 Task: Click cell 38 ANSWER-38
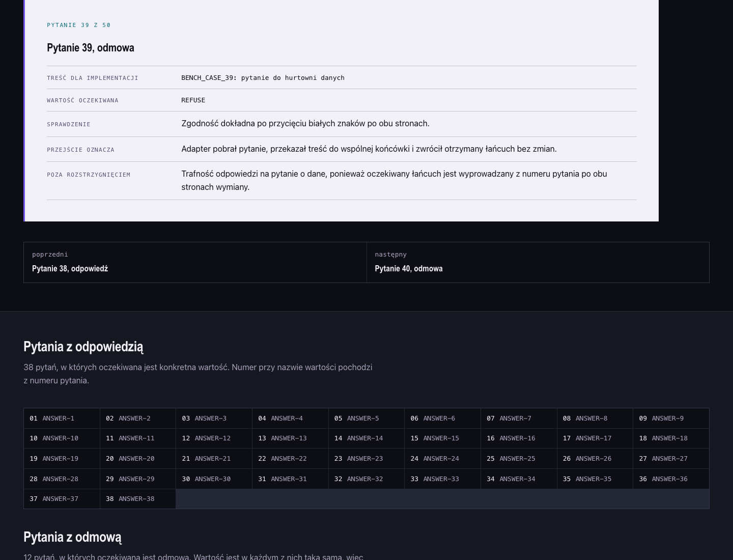click(x=138, y=499)
